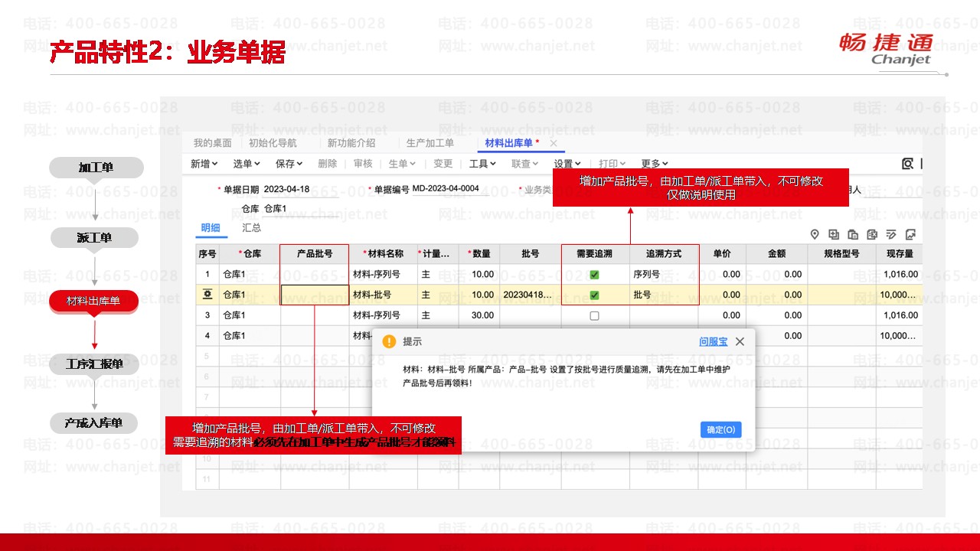Click the location pin icon above the table
Viewport: 980px width, 551px height.
pos(815,235)
